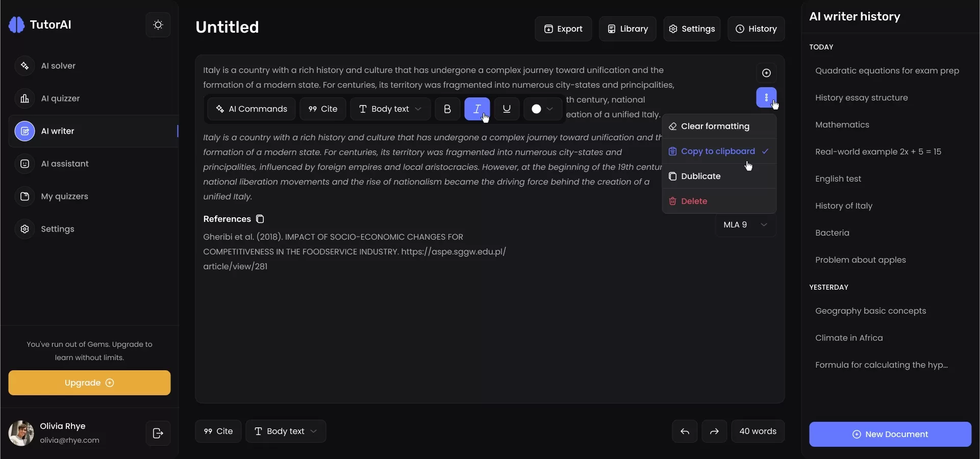This screenshot has width=980, height=459.
Task: Copy references using the clipboard icon
Action: (x=260, y=219)
